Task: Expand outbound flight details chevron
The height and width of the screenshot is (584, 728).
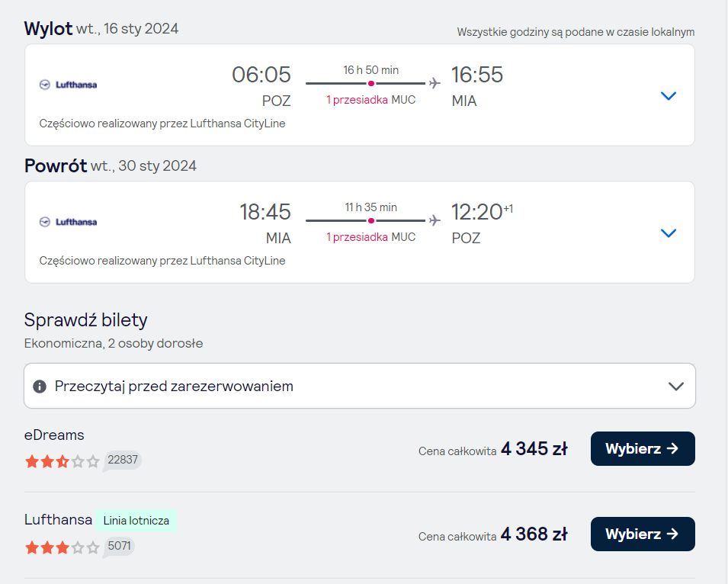Action: 668,95
